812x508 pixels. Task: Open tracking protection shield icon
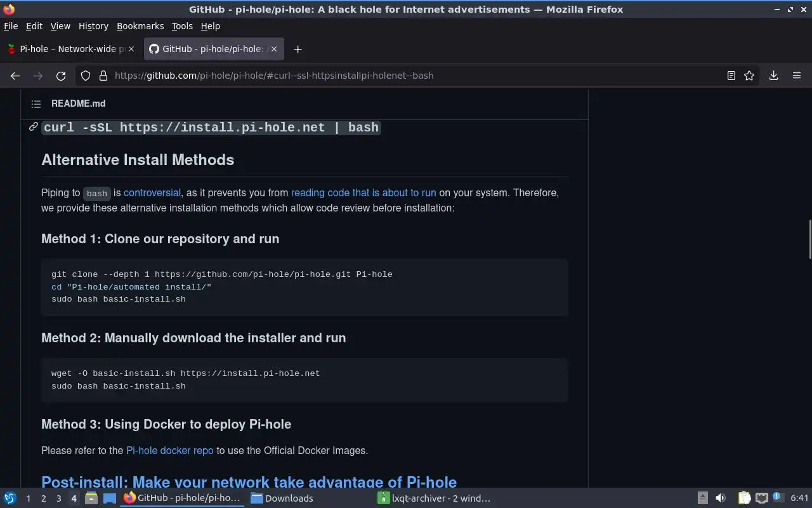pos(86,76)
